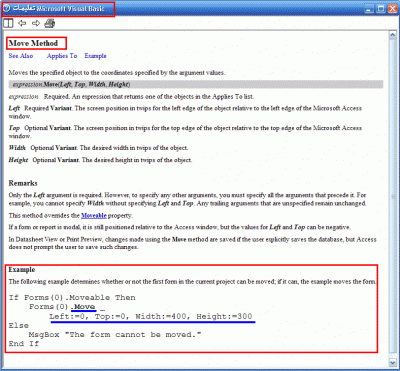Click the 'Else' code line
Image resolution: width=400 pixels, height=371 pixels.
coord(19,325)
